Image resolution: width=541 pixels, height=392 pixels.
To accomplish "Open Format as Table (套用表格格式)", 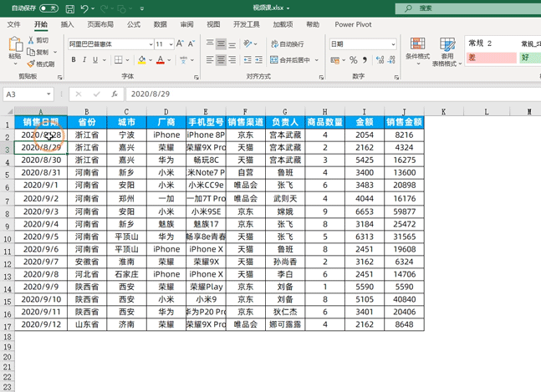I will (447, 52).
